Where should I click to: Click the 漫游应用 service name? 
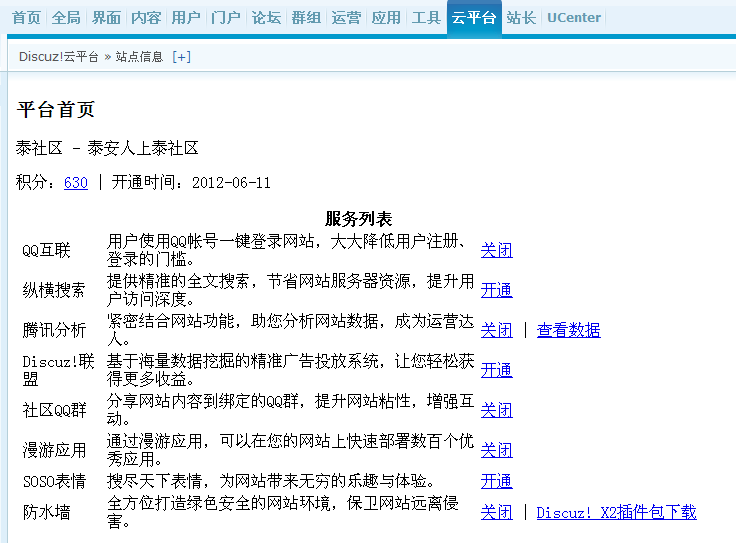(x=54, y=450)
